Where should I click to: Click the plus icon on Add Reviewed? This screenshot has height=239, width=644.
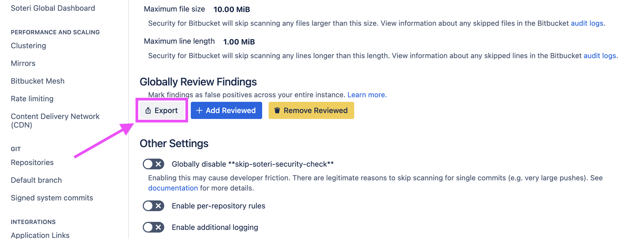pyautogui.click(x=199, y=110)
